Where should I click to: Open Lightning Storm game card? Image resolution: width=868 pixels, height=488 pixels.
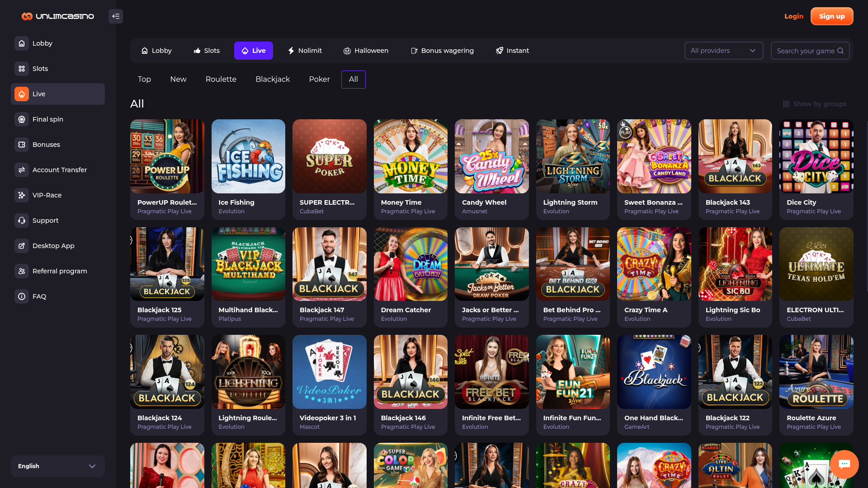tap(573, 169)
